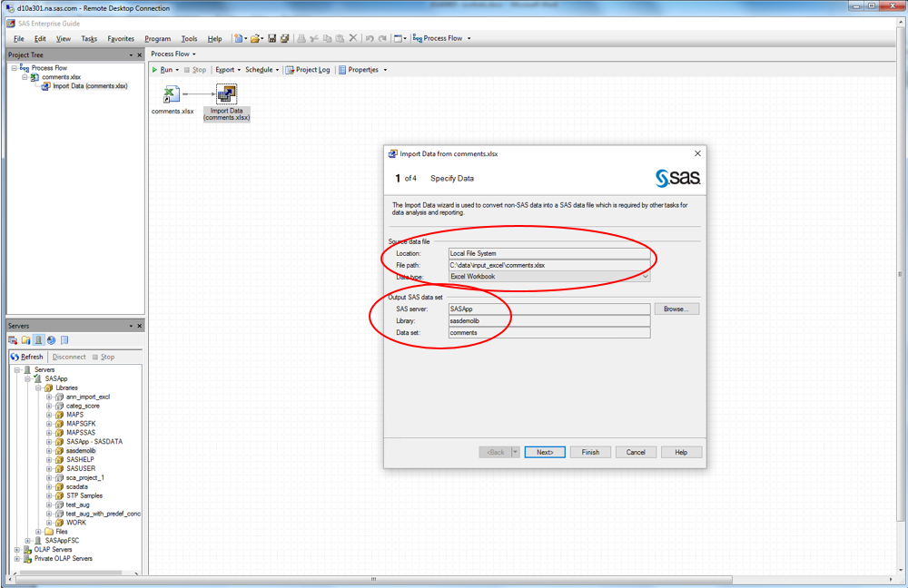
Task: Open the File menu
Action: 19,39
